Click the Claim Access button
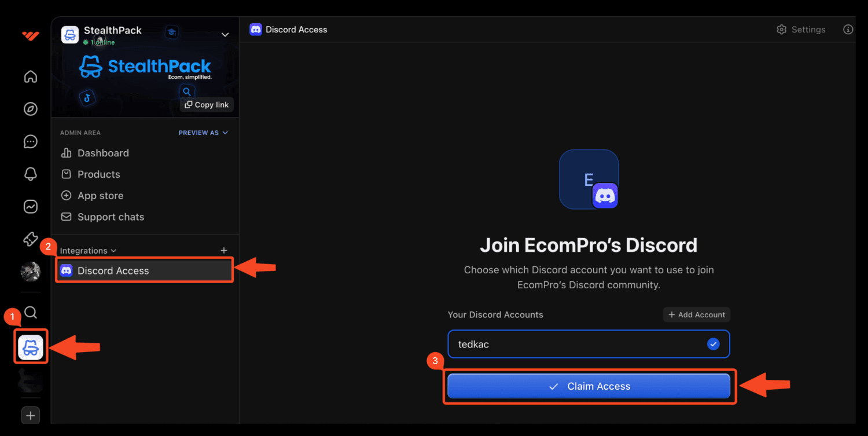Image resolution: width=868 pixels, height=436 pixels. [x=589, y=386]
